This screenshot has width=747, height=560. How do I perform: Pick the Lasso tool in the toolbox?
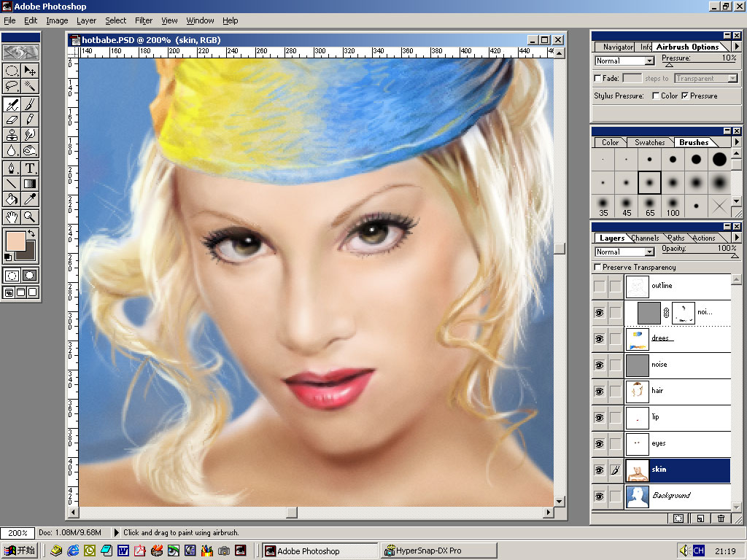point(12,86)
